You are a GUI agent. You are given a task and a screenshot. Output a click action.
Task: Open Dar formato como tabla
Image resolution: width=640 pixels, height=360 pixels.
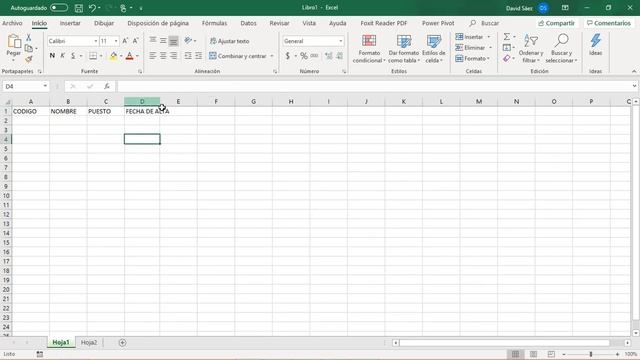coord(404,49)
